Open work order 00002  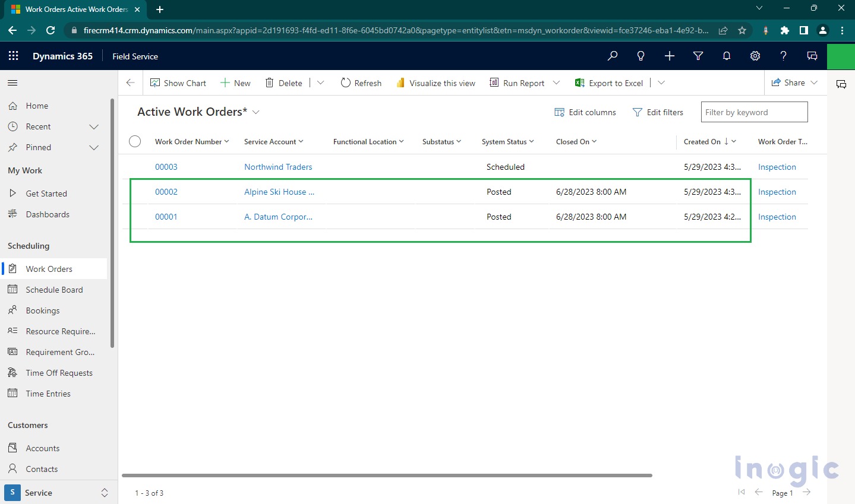(x=166, y=192)
